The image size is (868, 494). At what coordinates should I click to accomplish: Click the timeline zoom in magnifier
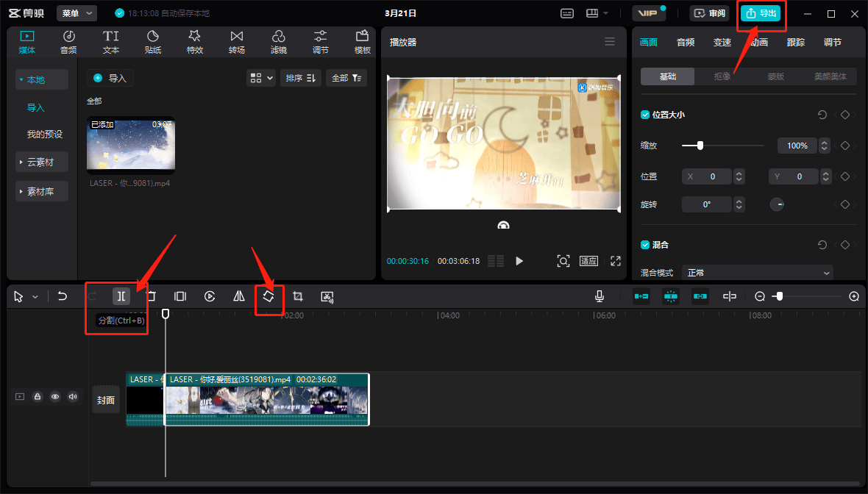tap(854, 297)
